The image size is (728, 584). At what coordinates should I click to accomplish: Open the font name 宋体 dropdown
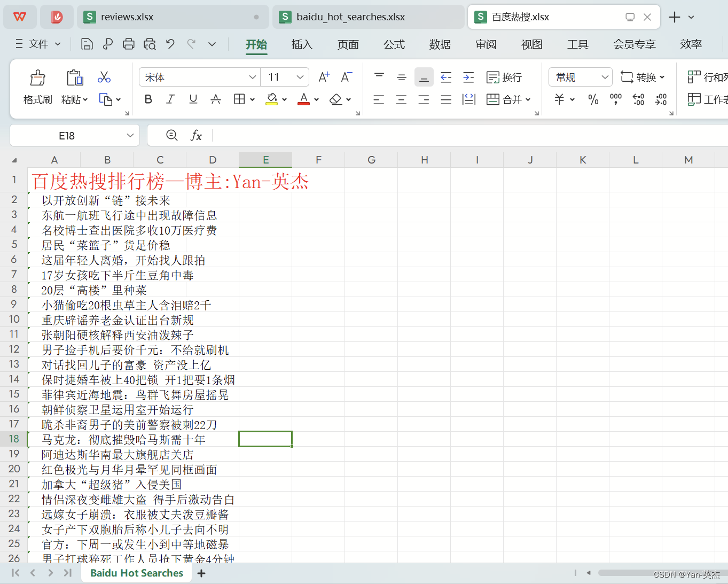click(x=253, y=77)
